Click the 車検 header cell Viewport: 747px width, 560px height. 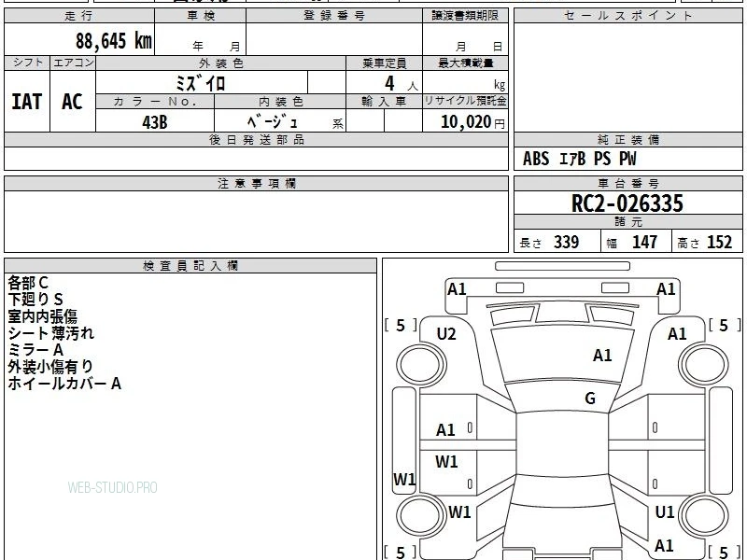pyautogui.click(x=201, y=16)
